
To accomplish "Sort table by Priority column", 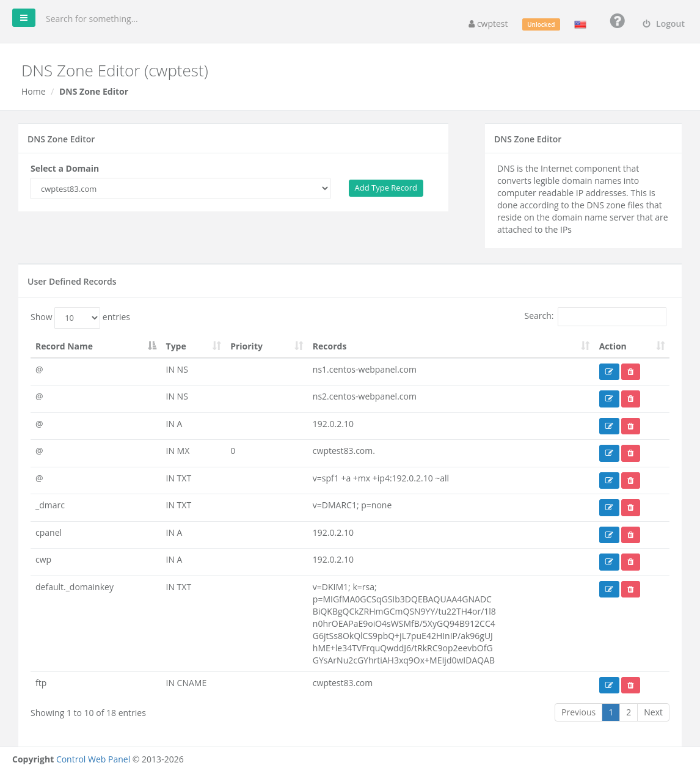I will click(x=266, y=346).
